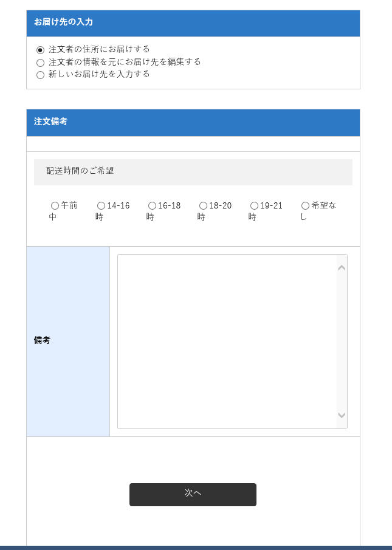Click the 配送時間のご希望 label
The width and height of the screenshot is (392, 550).
(x=80, y=171)
